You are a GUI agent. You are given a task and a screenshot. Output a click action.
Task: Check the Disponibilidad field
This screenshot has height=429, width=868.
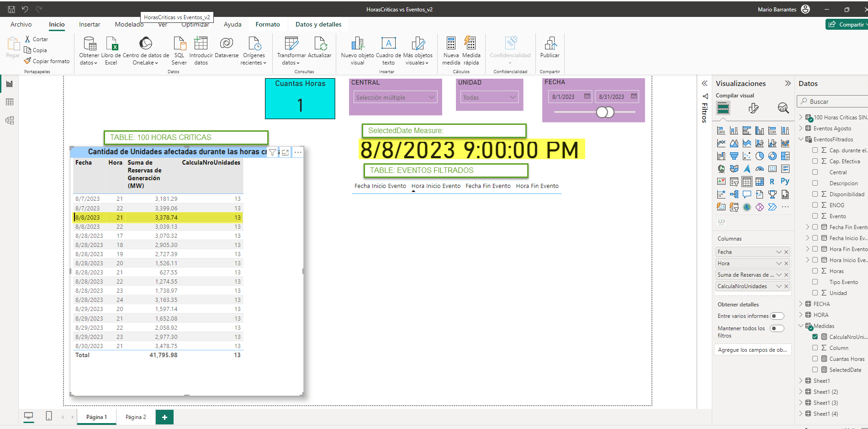815,194
